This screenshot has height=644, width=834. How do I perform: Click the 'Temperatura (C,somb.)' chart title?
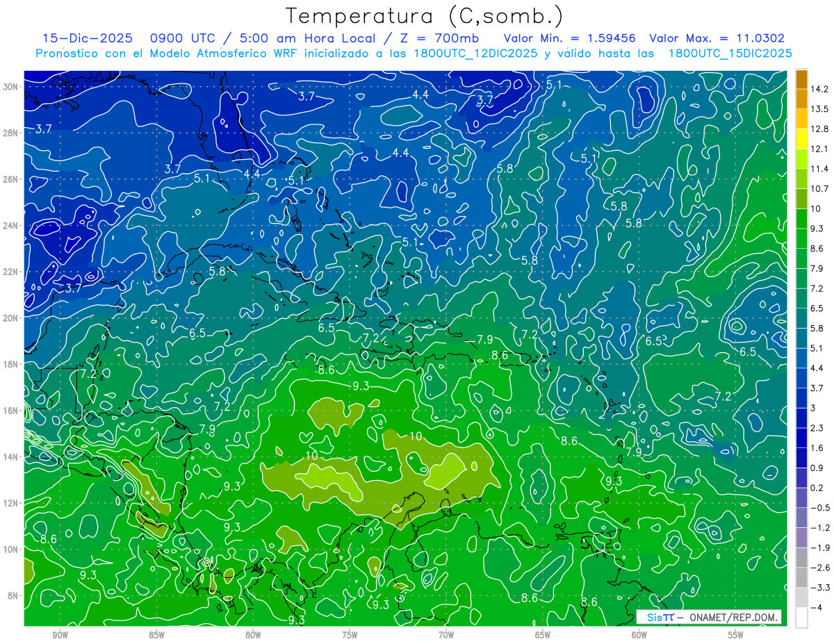[x=425, y=16]
